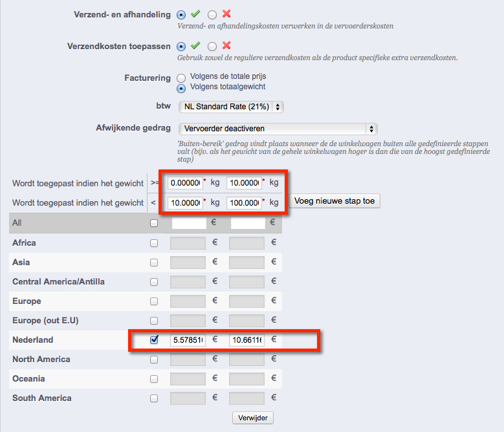504x432 pixels.
Task: Click first Nederland price field 5.5785
Action: (188, 340)
